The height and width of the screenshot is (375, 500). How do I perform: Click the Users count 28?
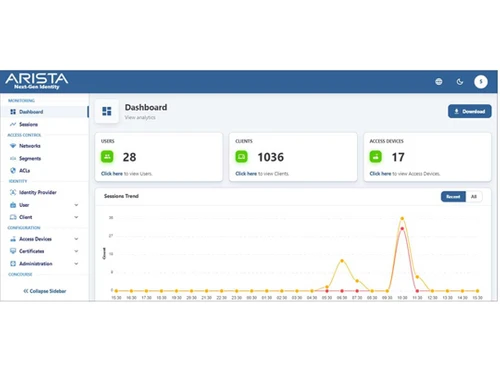point(129,157)
